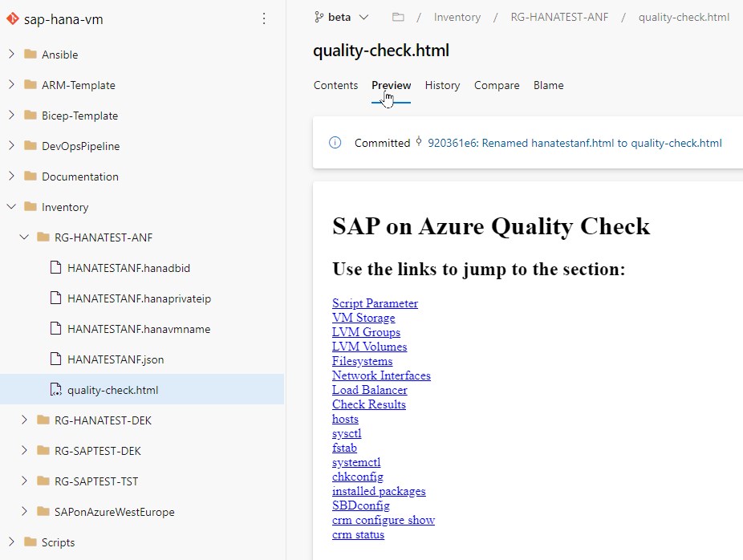Open the repository more options menu (three dots)
743x560 pixels.
tap(264, 19)
